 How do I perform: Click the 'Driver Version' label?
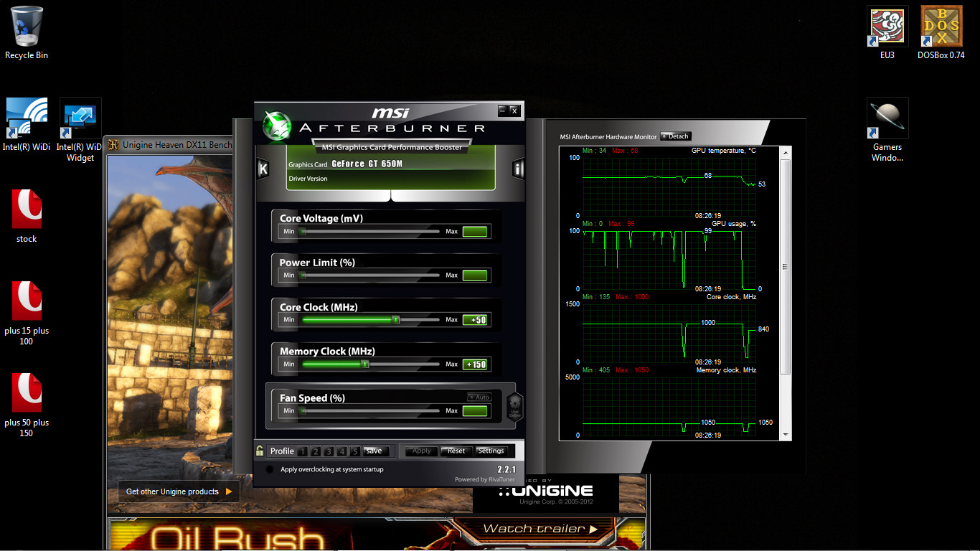308,179
